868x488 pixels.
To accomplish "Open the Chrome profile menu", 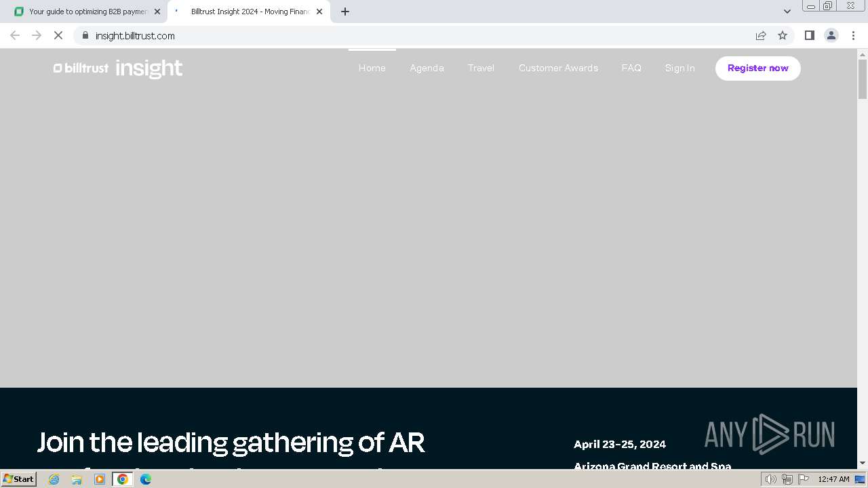I will (x=831, y=35).
